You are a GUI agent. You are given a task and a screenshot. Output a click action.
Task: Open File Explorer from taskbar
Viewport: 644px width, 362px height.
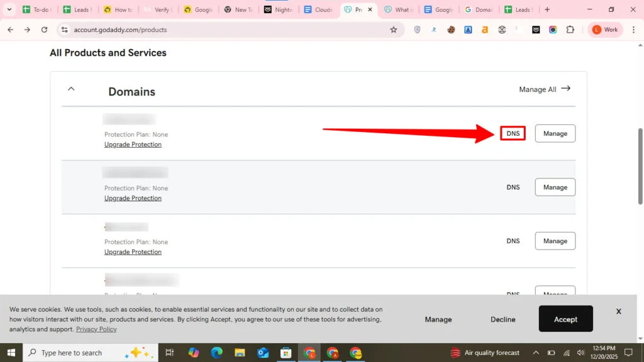[240, 353]
